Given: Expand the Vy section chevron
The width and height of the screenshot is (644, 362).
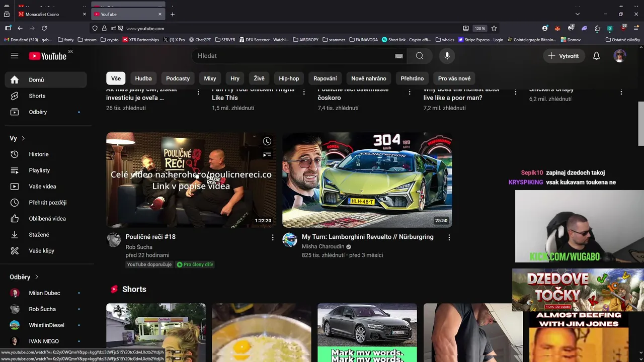Looking at the screenshot, I should [23, 138].
